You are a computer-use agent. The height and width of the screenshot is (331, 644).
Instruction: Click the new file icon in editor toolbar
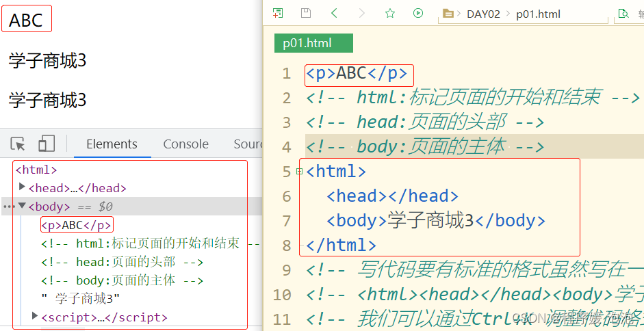pyautogui.click(x=278, y=13)
